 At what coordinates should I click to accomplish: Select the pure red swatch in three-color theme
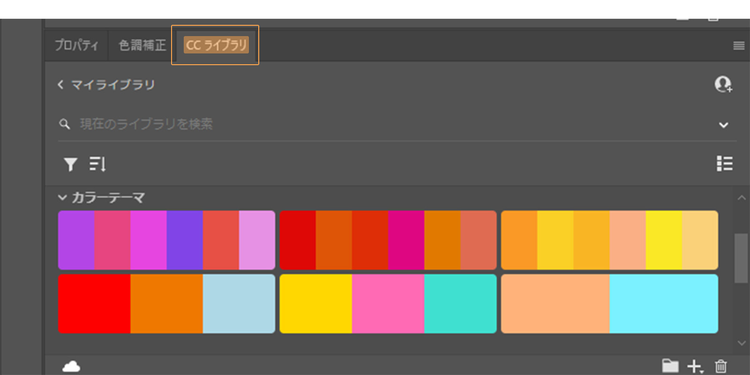point(94,304)
